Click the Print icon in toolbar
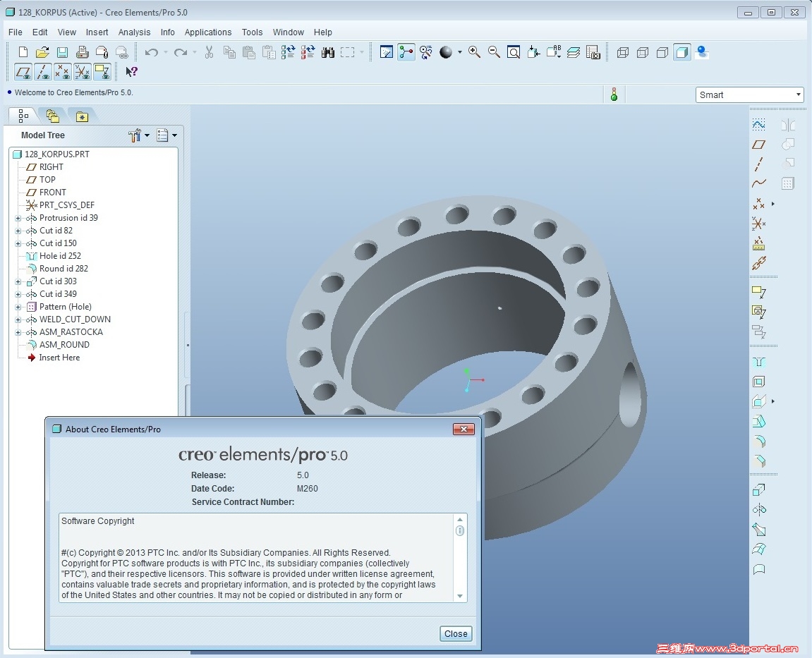 coord(82,51)
